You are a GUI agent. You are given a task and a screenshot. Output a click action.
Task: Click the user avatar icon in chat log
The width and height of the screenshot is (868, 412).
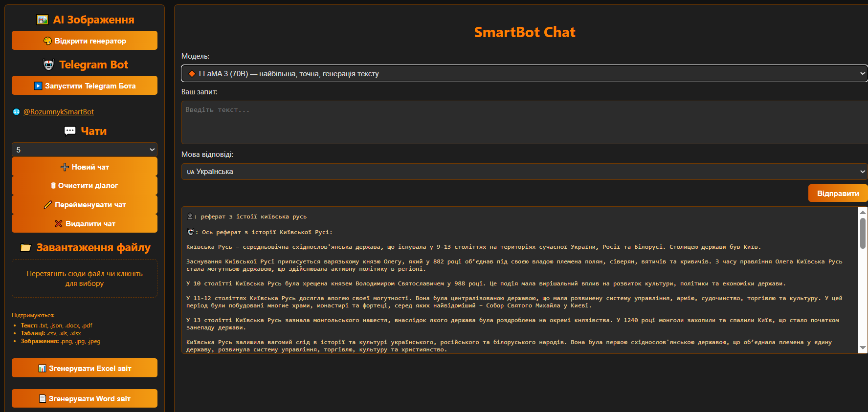[x=190, y=217]
